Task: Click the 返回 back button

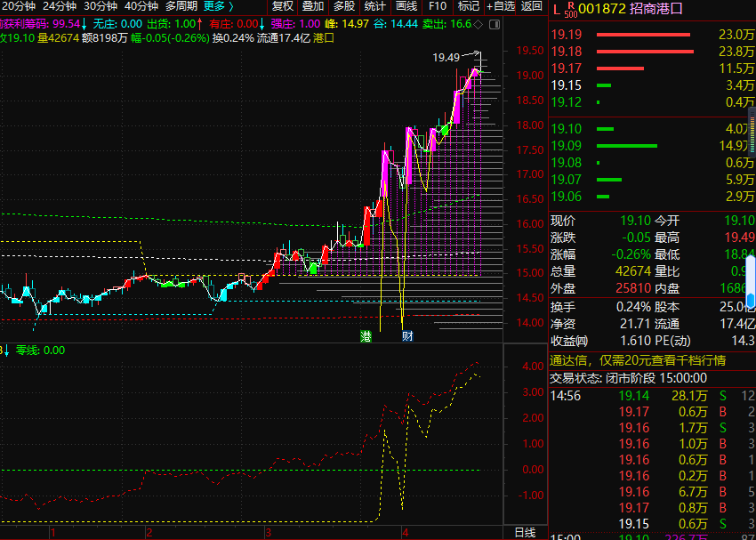Action: [532, 6]
